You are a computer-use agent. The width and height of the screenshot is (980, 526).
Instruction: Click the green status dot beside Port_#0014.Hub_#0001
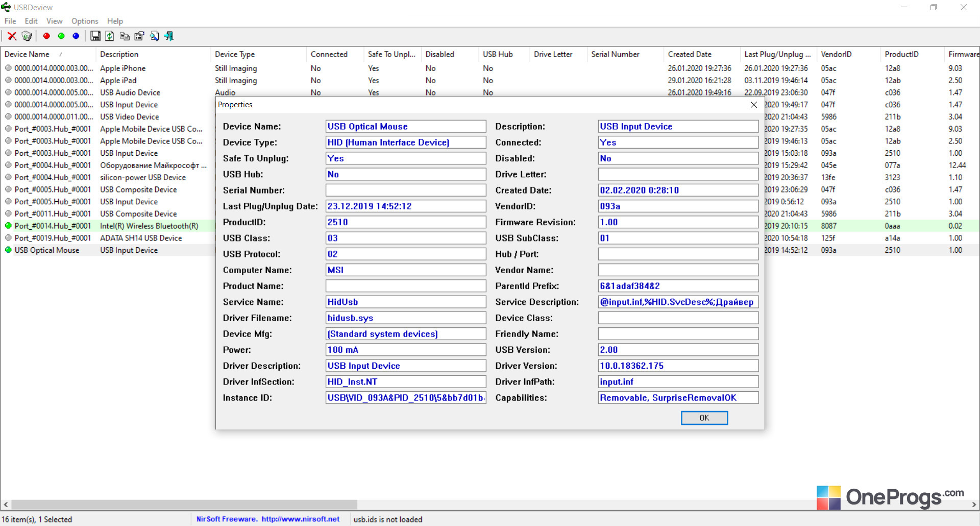click(x=8, y=226)
